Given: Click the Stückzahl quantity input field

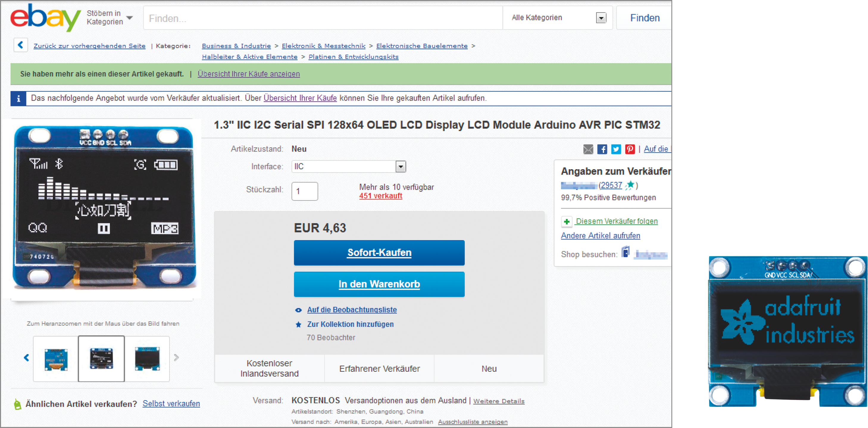Looking at the screenshot, I should (x=304, y=191).
